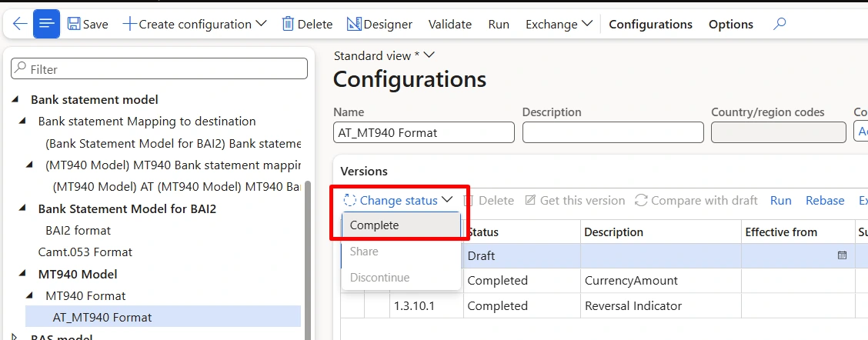Collapse the MT940 Format node
Image resolution: width=868 pixels, height=340 pixels.
pos(30,295)
